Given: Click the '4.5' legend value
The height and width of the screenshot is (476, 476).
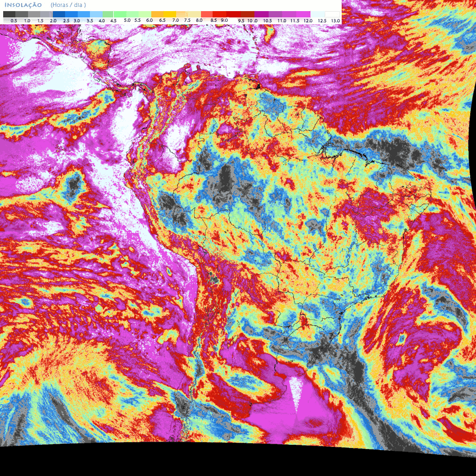Looking at the screenshot, I should click(113, 21).
